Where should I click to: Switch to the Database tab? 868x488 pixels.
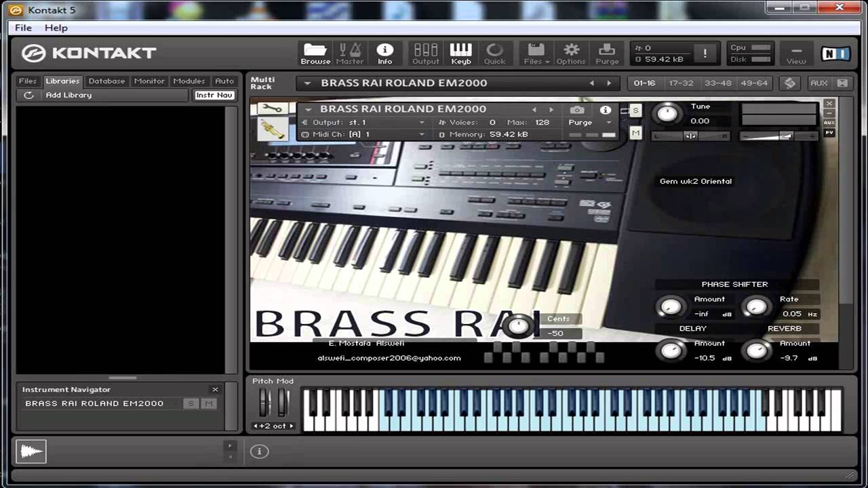click(106, 81)
